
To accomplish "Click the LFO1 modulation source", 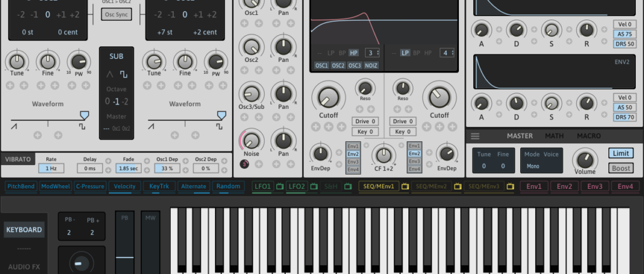I will [263, 186].
